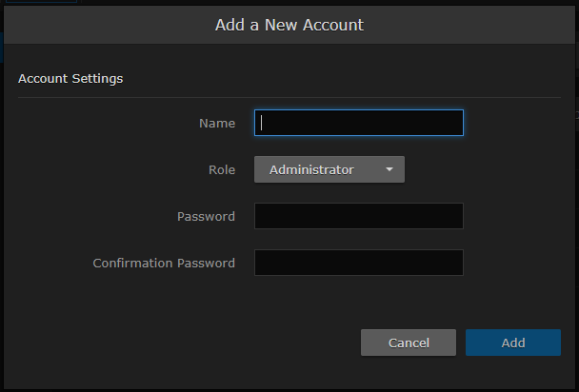579x392 pixels.
Task: Click the Role label text
Action: [221, 169]
